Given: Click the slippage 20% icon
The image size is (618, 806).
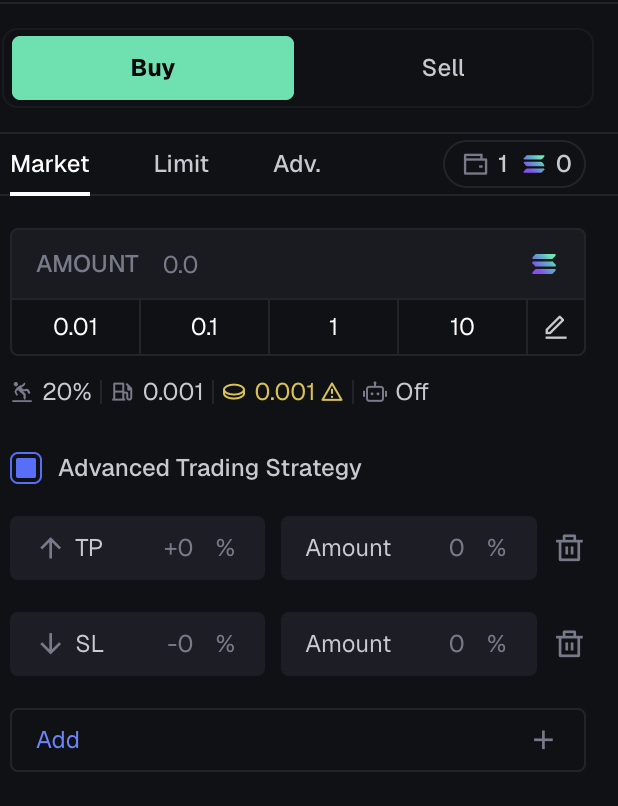Looking at the screenshot, I should click(x=23, y=392).
